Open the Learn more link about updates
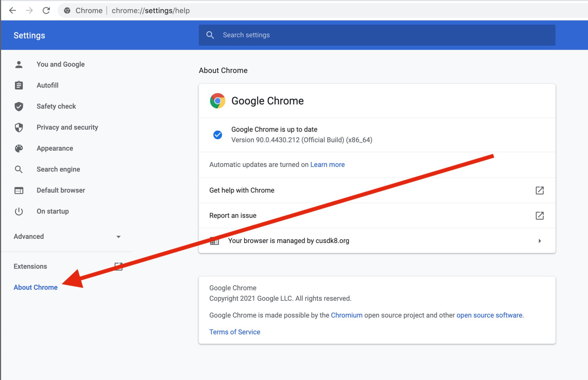This screenshot has height=380, width=588. (327, 165)
